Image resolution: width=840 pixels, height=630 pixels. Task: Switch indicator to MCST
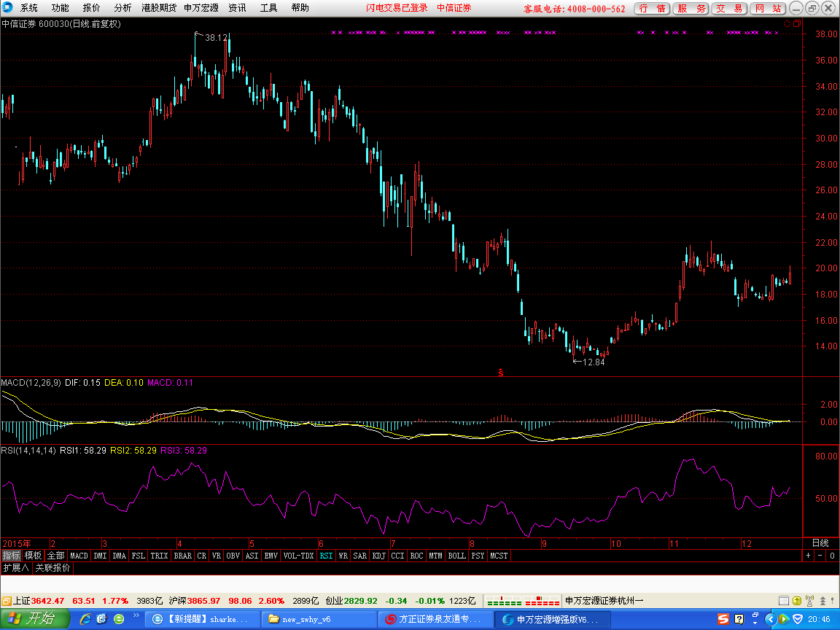tap(499, 556)
